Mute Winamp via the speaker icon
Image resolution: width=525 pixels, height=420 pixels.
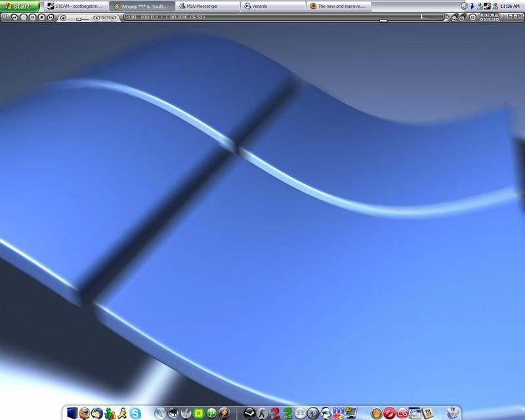pos(63,18)
